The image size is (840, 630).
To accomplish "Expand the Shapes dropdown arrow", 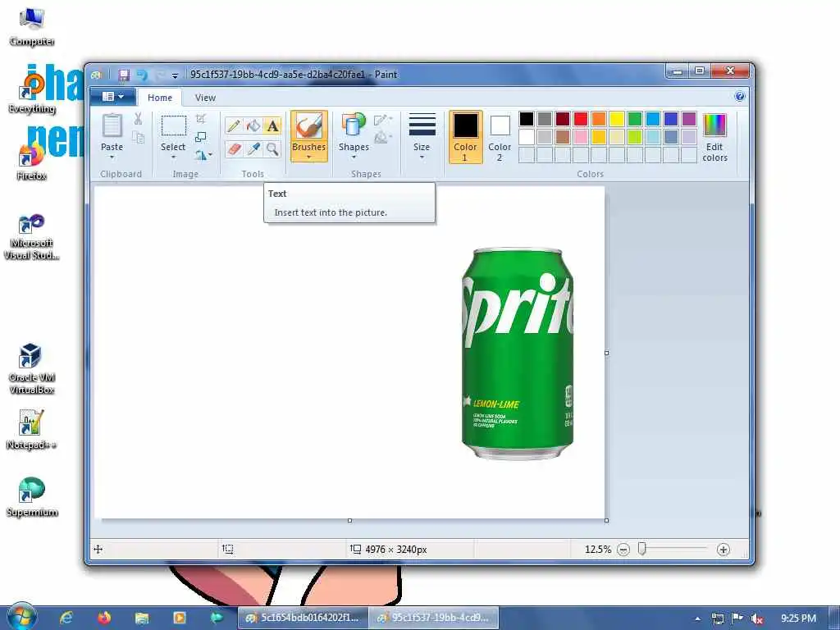I will point(354,157).
